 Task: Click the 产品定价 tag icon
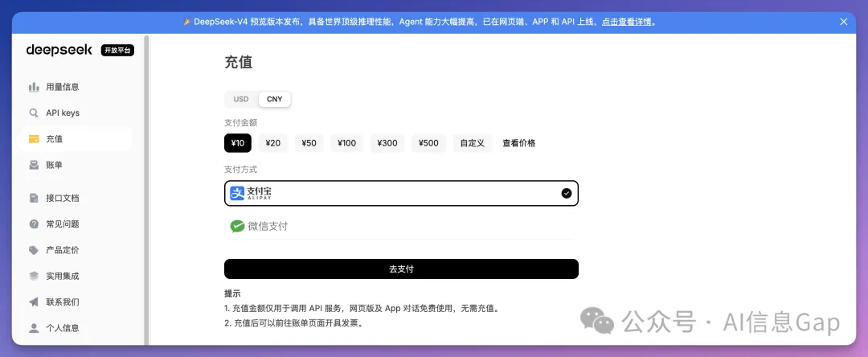tap(34, 250)
